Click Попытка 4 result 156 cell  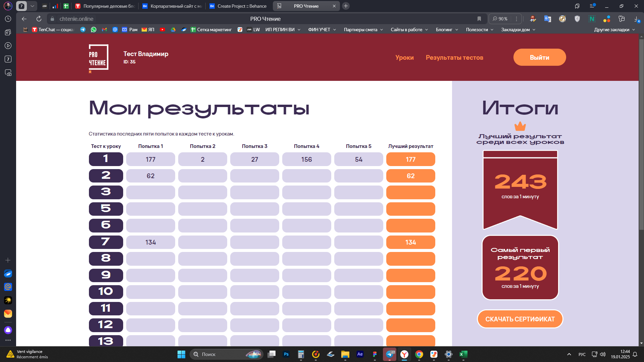306,159
